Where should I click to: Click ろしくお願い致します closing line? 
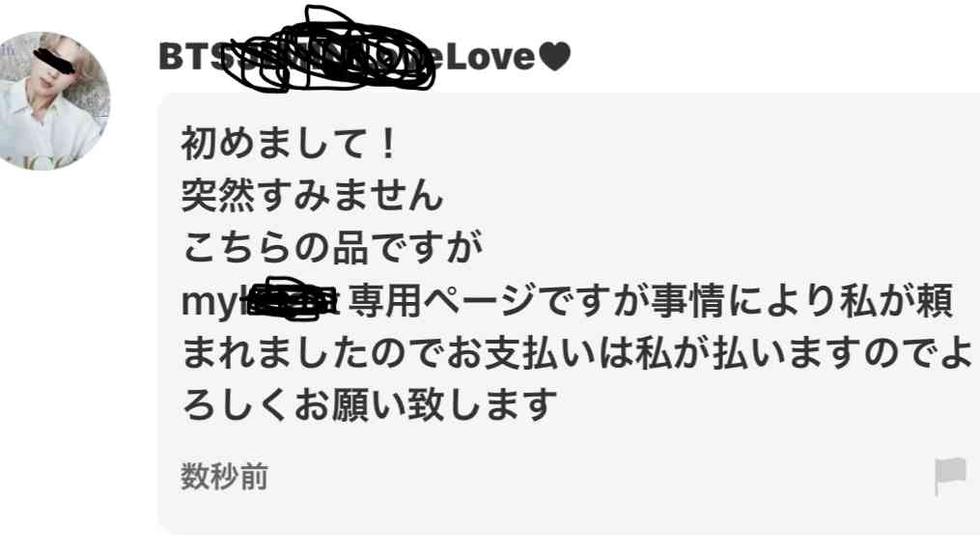(369, 405)
